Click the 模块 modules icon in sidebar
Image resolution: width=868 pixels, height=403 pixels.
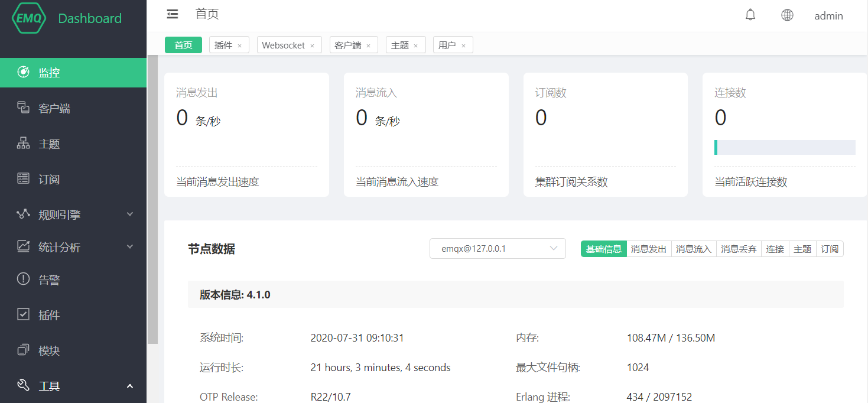[x=23, y=350]
